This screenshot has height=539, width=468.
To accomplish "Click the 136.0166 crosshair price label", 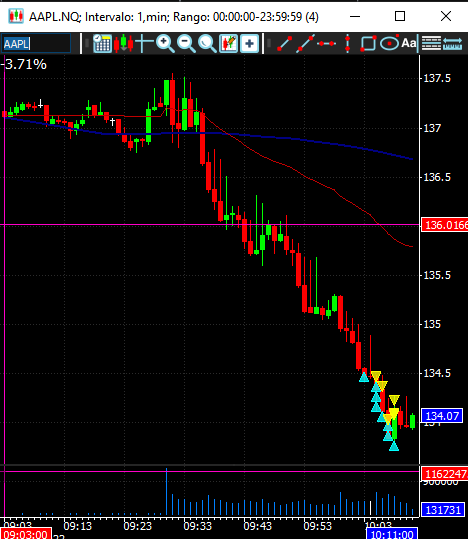I will pos(444,225).
